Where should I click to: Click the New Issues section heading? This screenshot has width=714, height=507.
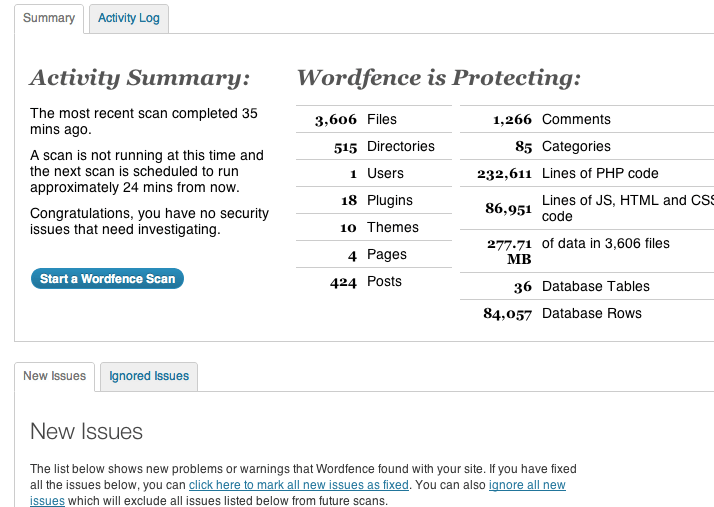pos(87,431)
